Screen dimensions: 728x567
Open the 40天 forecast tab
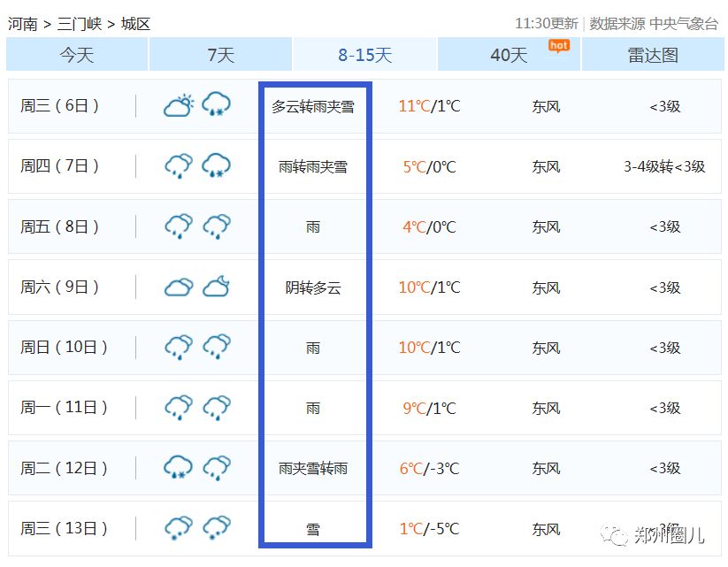(509, 55)
